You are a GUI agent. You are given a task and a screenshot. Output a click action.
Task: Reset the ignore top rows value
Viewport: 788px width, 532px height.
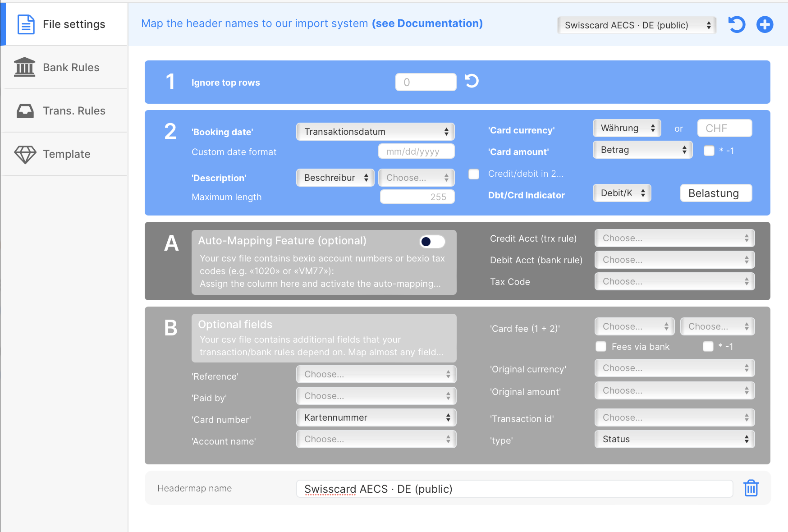point(472,81)
